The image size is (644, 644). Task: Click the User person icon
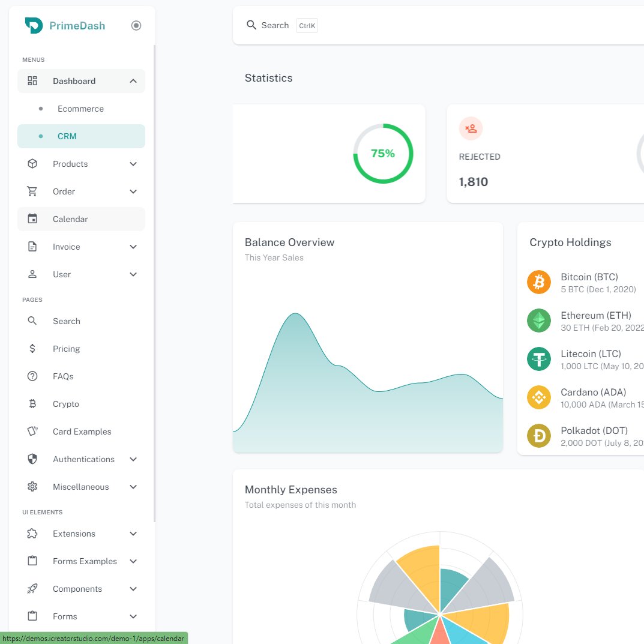click(32, 274)
